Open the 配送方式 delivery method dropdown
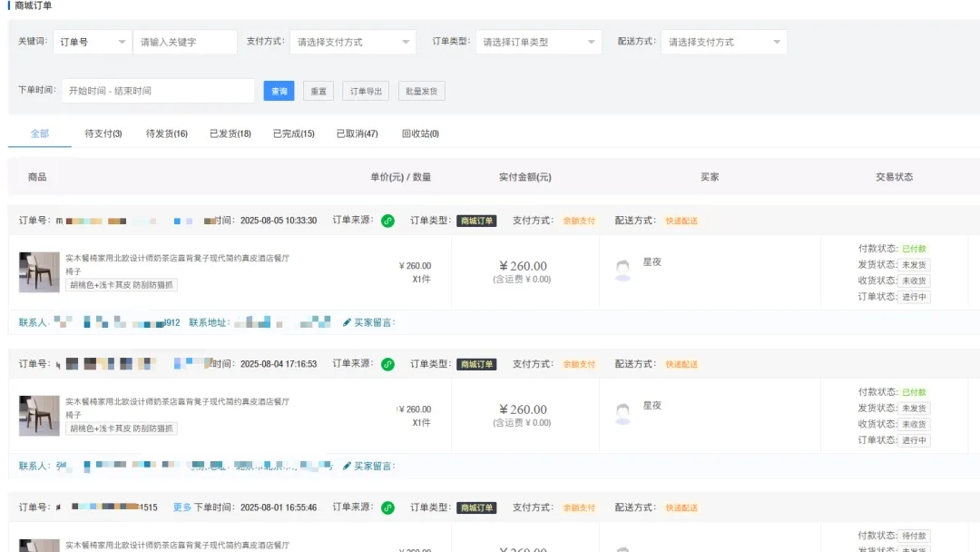 [x=723, y=42]
